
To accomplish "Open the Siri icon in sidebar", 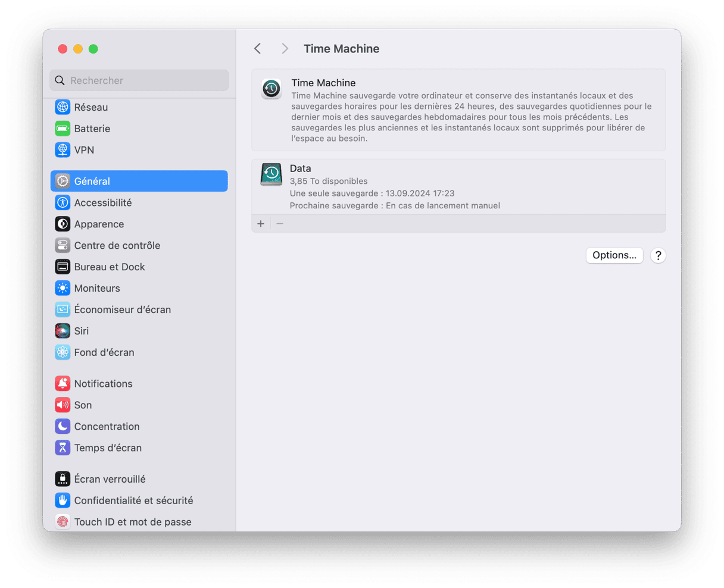I will 63,331.
